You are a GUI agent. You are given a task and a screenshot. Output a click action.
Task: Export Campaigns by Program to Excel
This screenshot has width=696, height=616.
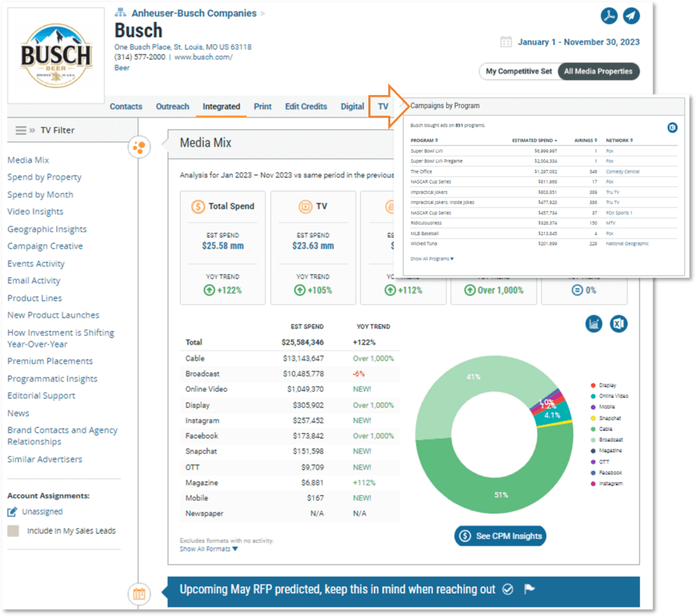(672, 128)
